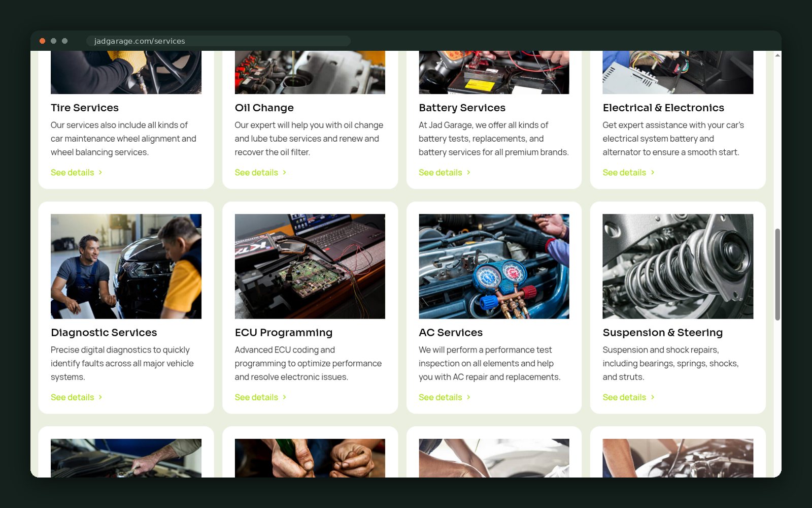
Task: Click the chevron next to Battery Services See details
Action: point(468,173)
